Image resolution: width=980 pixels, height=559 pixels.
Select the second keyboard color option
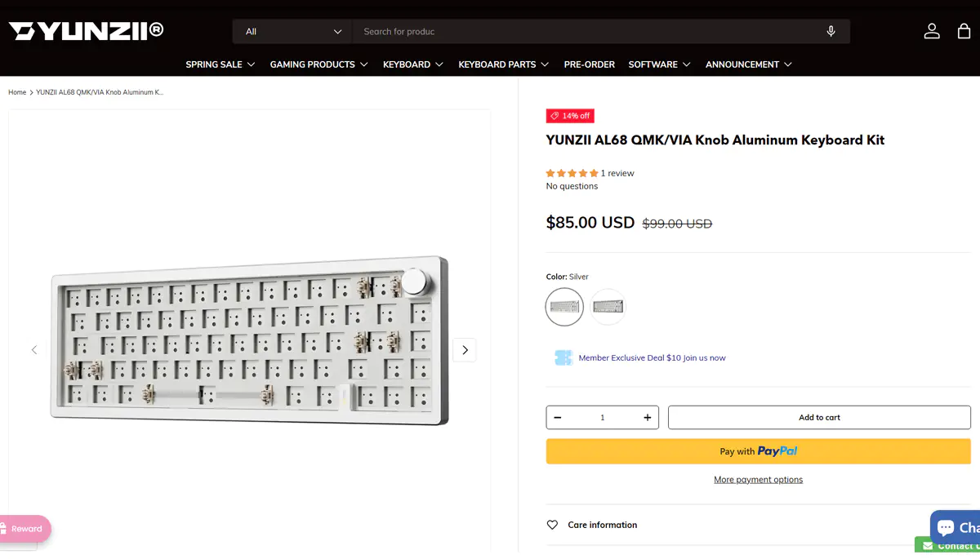[x=608, y=307]
